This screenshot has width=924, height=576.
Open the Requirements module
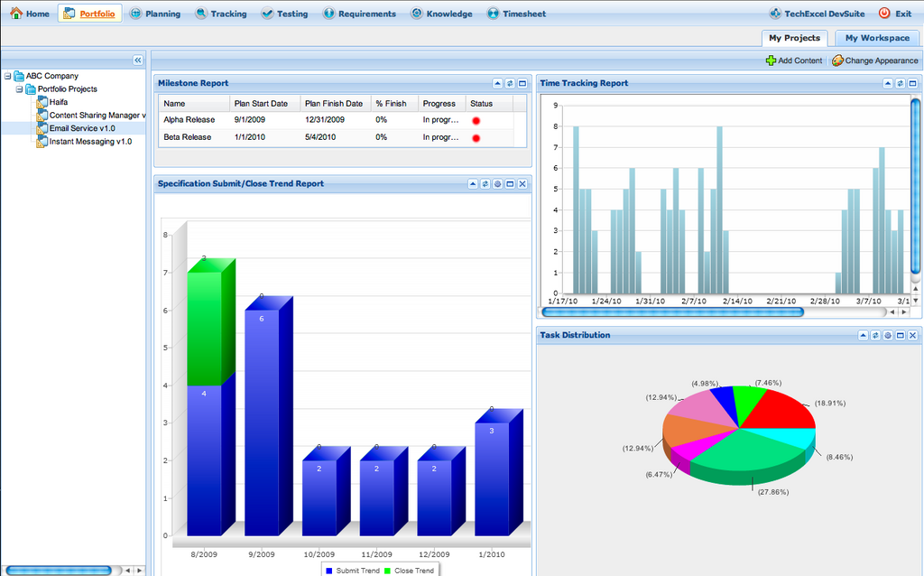[x=359, y=14]
